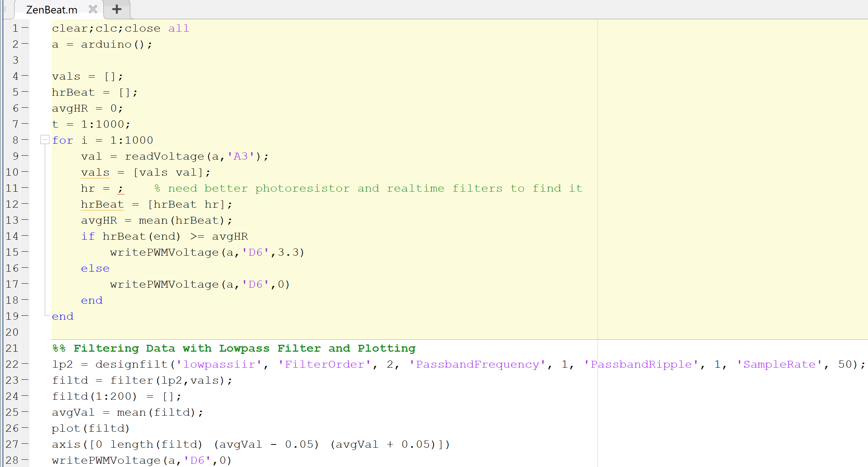Click the underlined vals warning on line 10

coord(95,173)
